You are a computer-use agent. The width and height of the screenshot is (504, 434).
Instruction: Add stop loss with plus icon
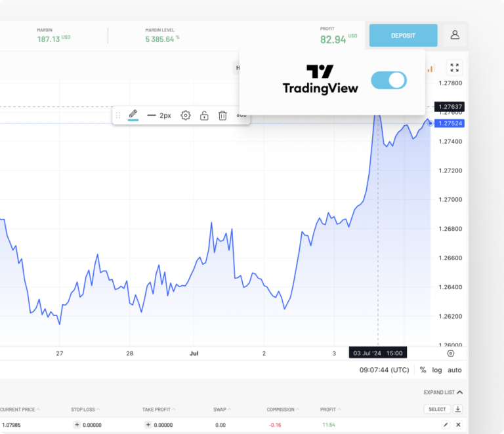click(77, 425)
